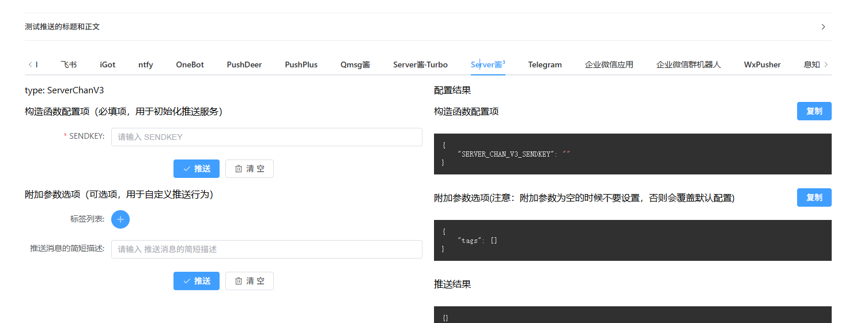Switch to the Telegram tab

coord(545,64)
